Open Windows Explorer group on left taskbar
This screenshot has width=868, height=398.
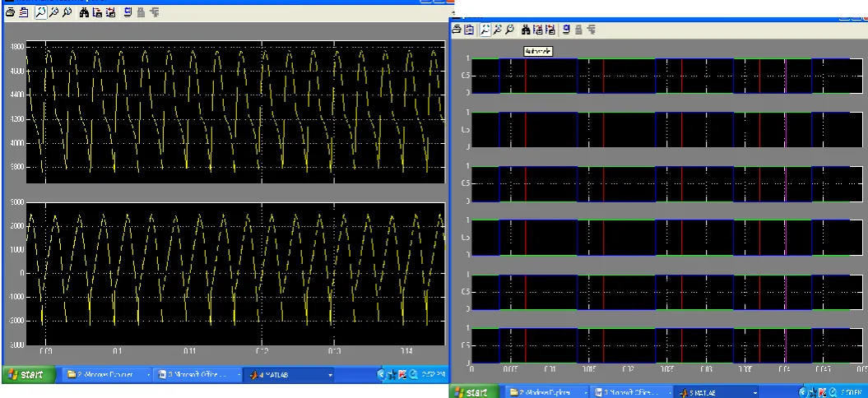106,375
